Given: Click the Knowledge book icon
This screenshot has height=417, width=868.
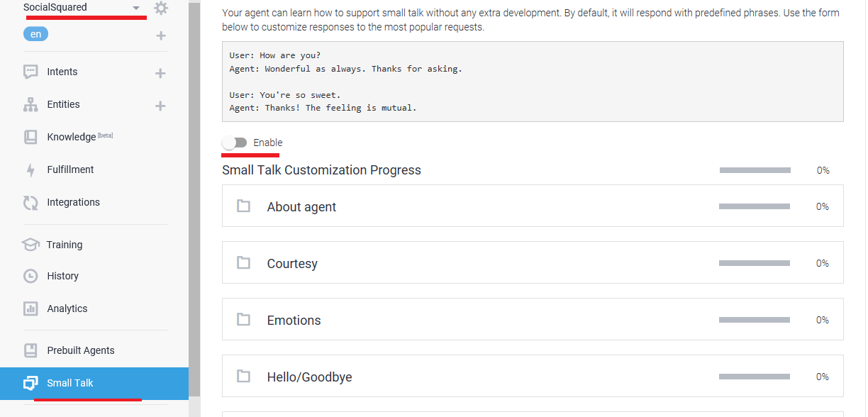Looking at the screenshot, I should (30, 137).
